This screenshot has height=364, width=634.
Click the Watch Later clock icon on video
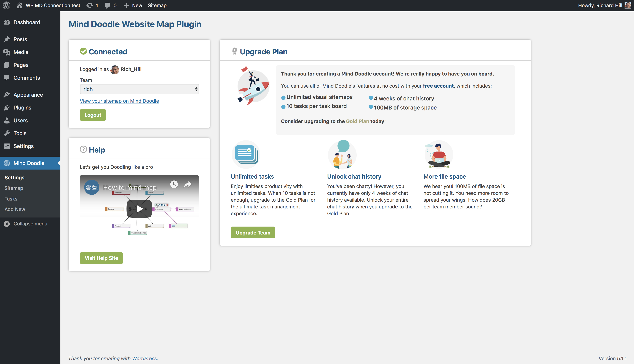pos(174,184)
